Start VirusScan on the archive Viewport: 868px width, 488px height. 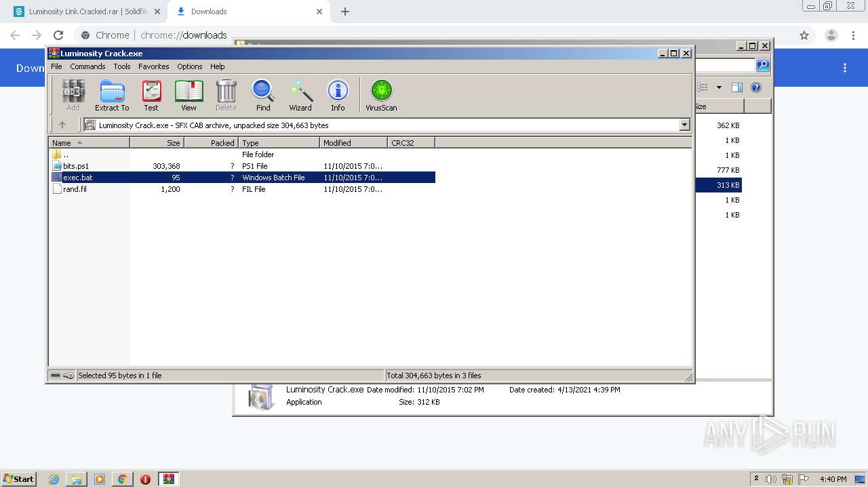381,95
